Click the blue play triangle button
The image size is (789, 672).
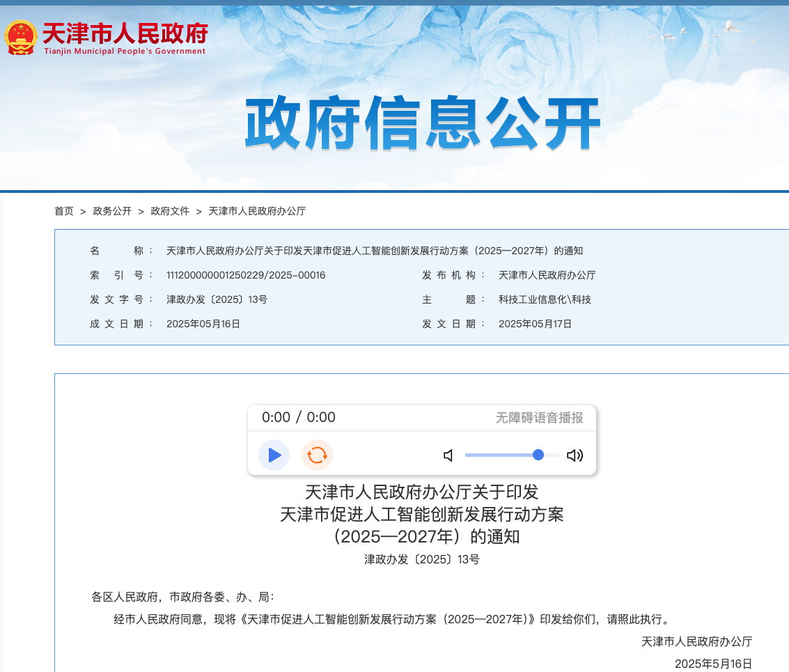tap(274, 455)
